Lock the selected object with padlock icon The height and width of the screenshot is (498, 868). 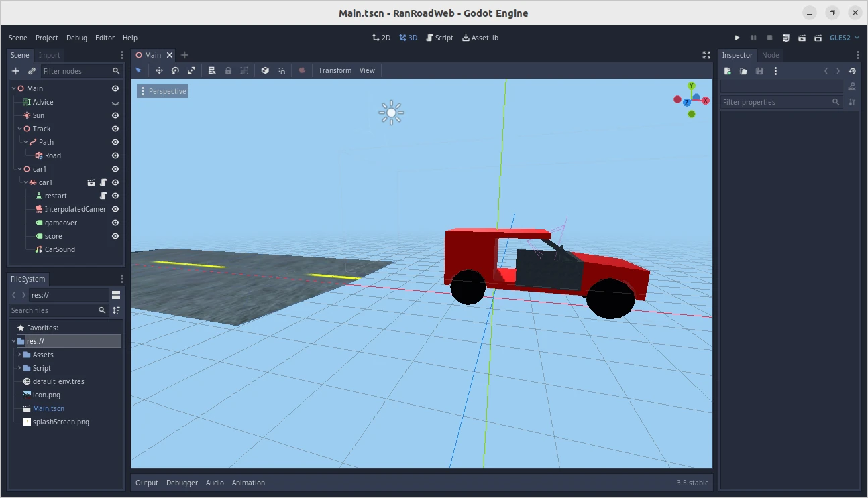(228, 70)
